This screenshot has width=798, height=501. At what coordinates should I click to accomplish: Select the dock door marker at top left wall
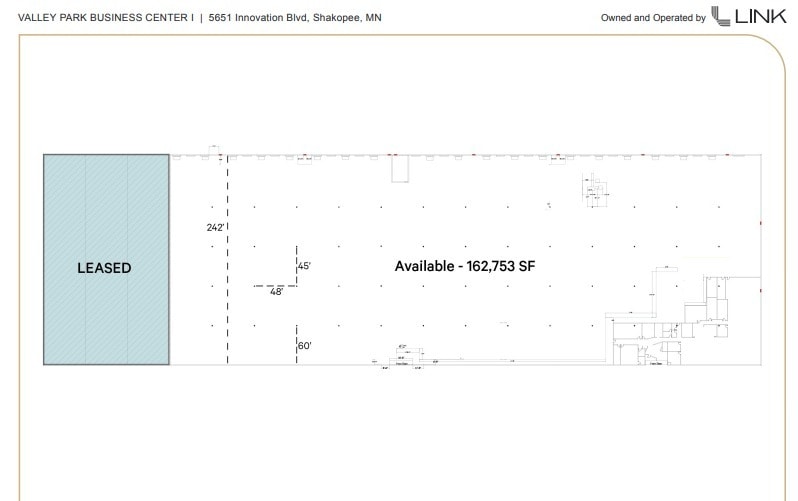click(x=213, y=151)
